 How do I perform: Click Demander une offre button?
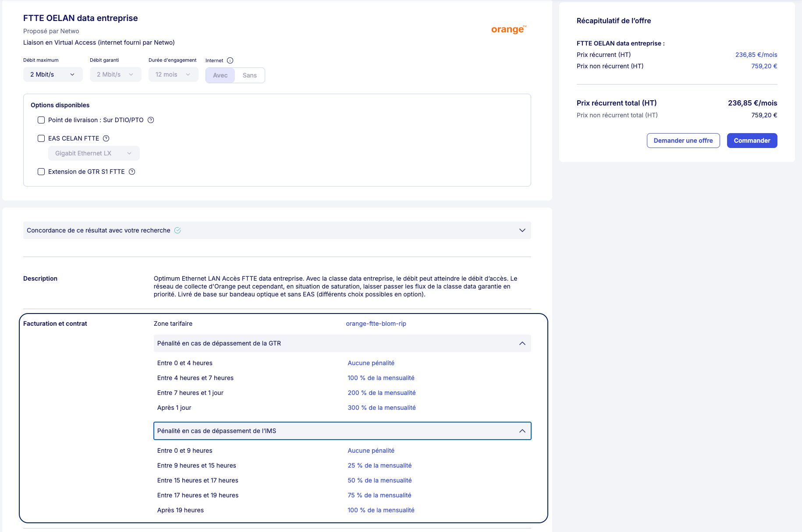[683, 141]
